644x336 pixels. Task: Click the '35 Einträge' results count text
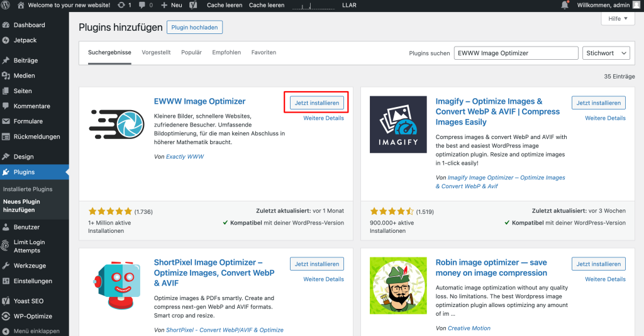[x=619, y=76]
